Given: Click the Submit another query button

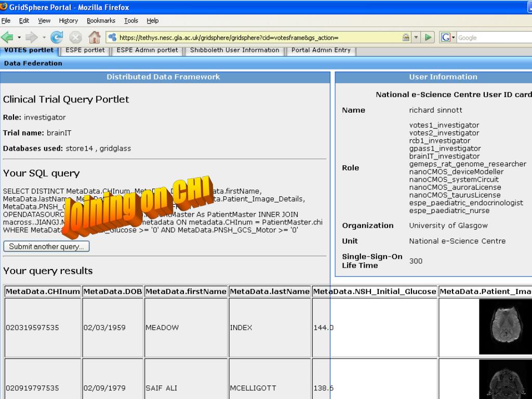Looking at the screenshot, I should click(x=46, y=246).
